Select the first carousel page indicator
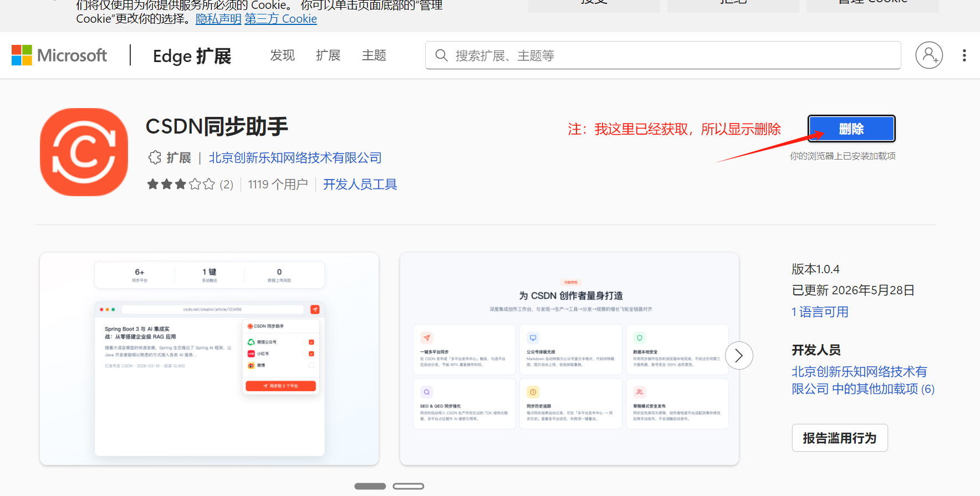The height and width of the screenshot is (496, 980). [x=370, y=486]
